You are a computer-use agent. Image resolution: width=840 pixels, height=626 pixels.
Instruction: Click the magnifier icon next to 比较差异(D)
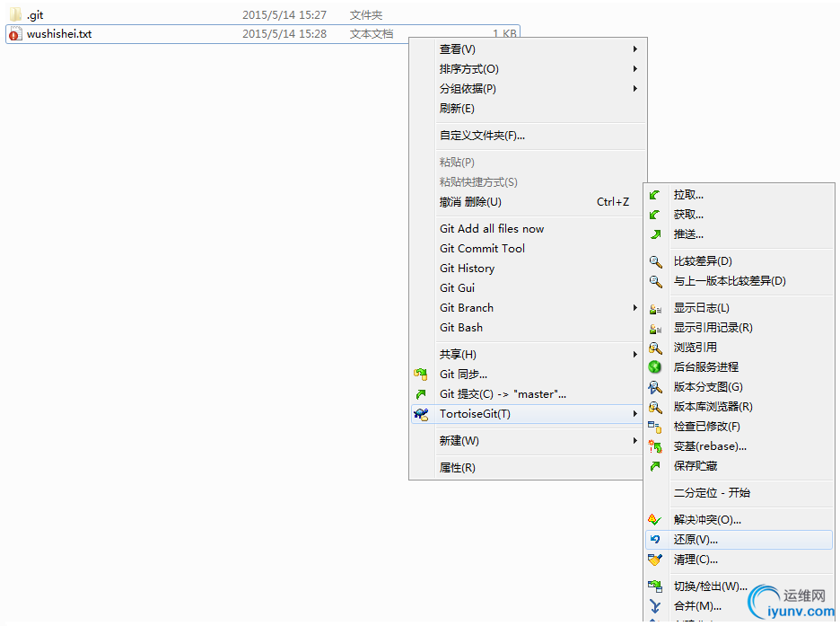coord(655,261)
